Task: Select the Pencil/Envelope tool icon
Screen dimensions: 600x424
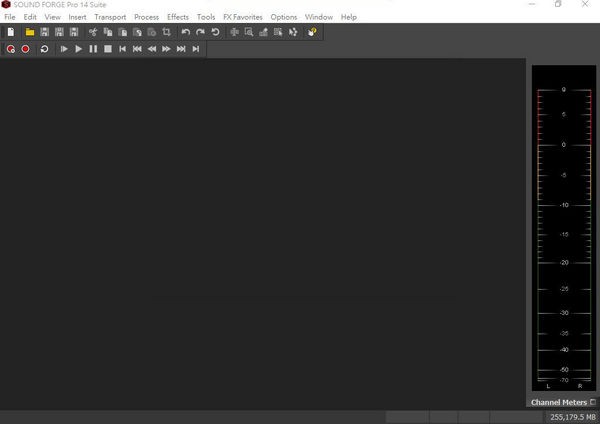Action: (263, 32)
